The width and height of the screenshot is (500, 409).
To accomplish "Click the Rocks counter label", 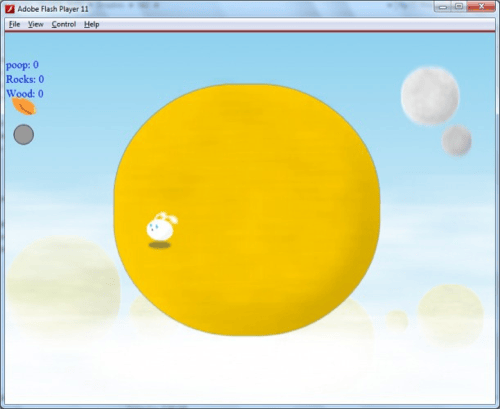I will point(25,79).
